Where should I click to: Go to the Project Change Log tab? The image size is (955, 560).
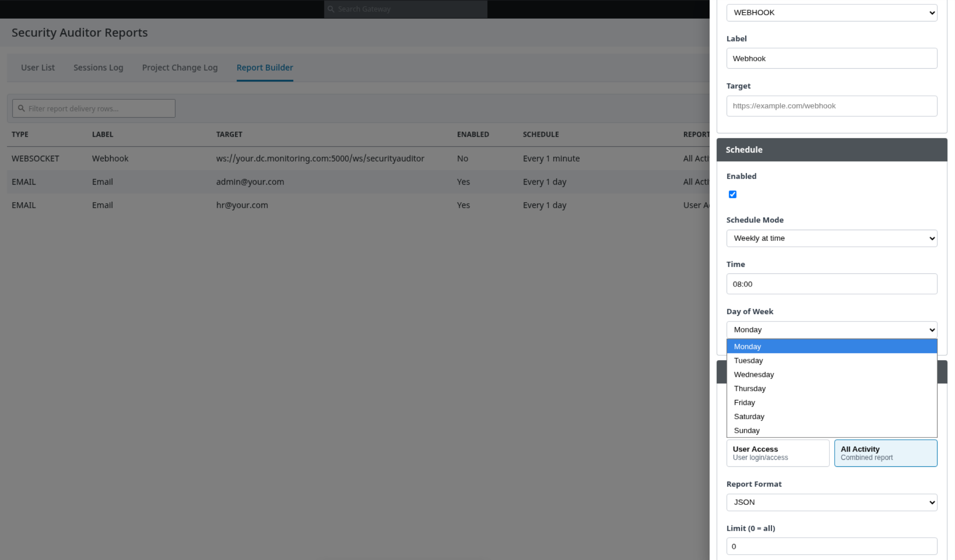click(180, 67)
